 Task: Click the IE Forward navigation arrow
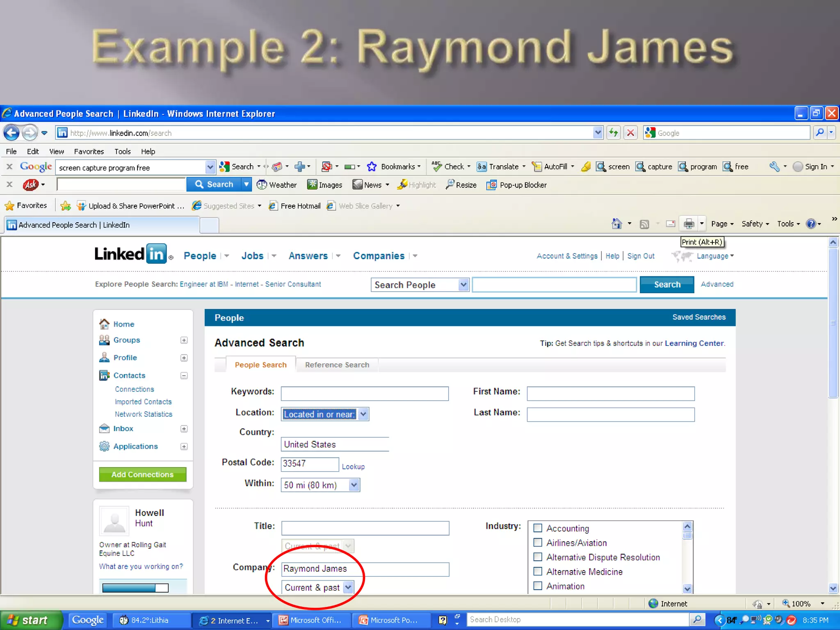click(30, 133)
